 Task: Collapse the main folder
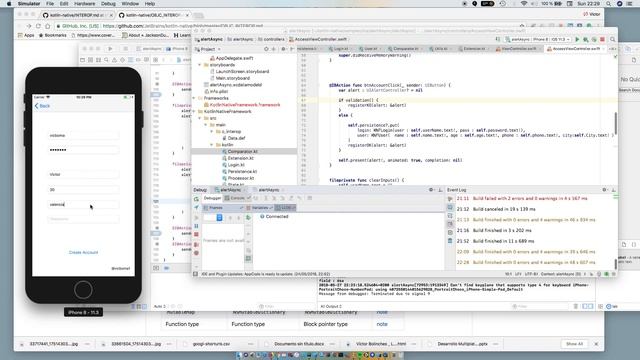pyautogui.click(x=206, y=125)
